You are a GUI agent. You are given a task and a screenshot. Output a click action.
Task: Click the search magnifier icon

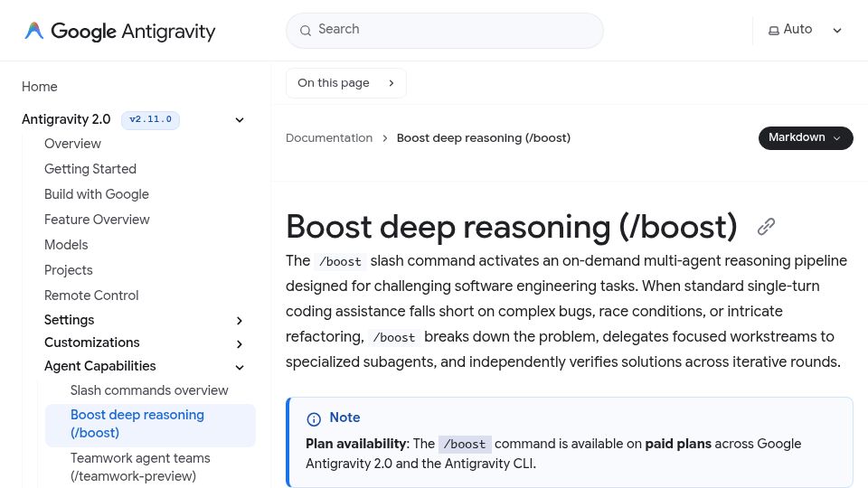305,31
